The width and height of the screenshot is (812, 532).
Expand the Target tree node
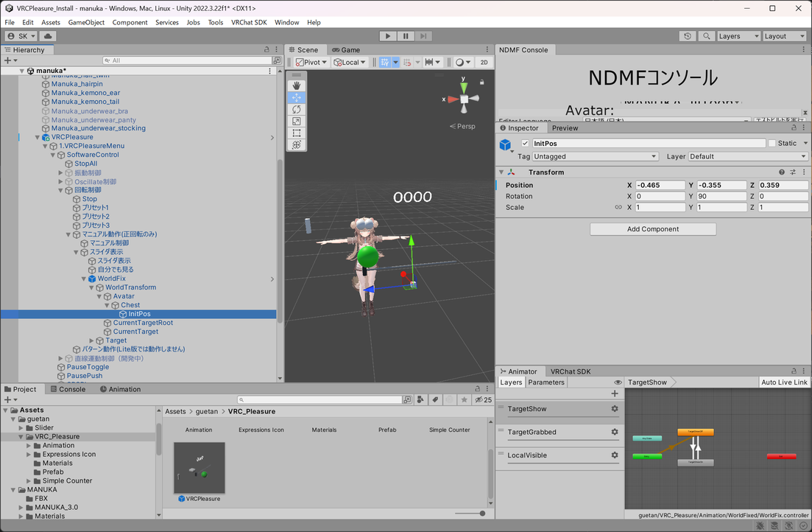click(x=92, y=340)
